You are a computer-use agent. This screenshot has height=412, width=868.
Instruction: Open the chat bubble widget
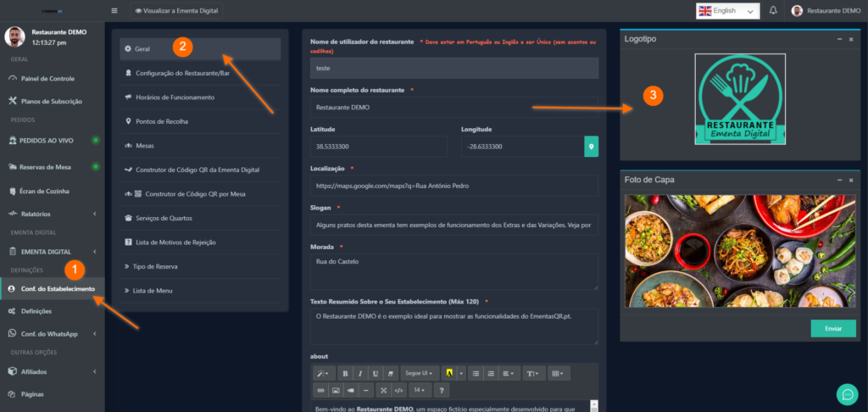pos(847,394)
